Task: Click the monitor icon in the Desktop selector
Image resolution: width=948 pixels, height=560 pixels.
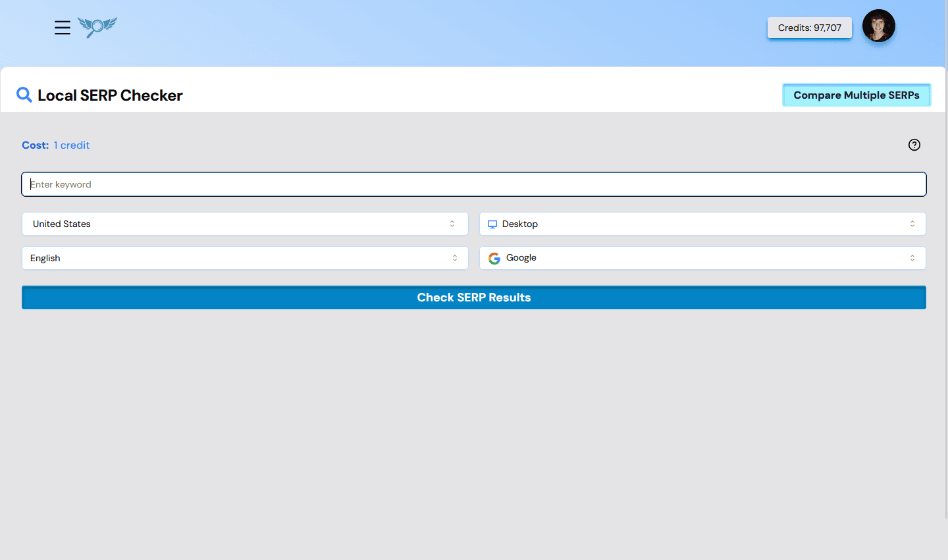Action: pyautogui.click(x=492, y=224)
